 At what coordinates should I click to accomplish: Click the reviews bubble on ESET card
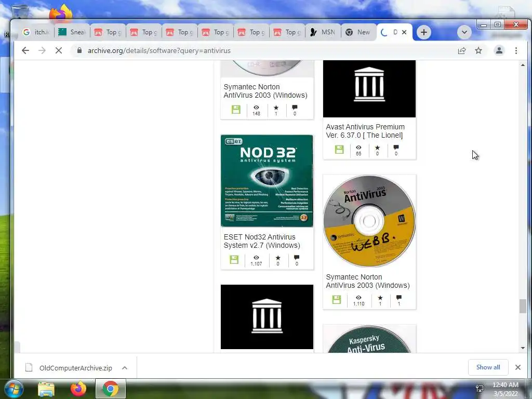pyautogui.click(x=297, y=258)
